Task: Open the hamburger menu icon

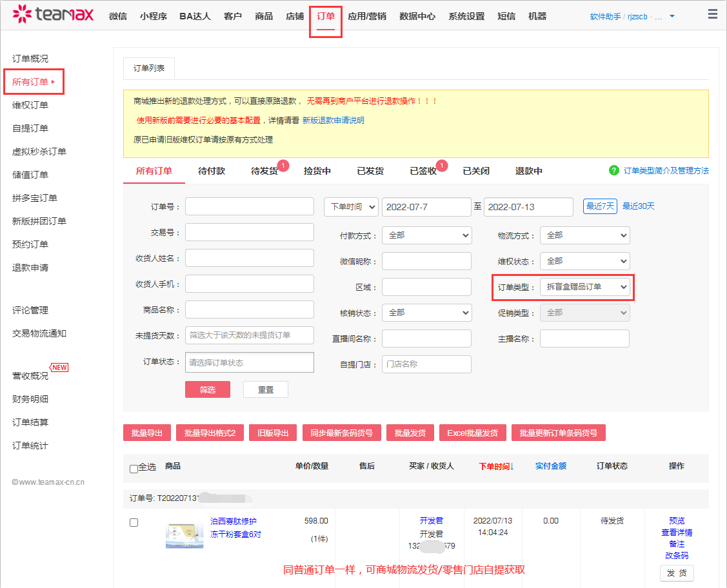Action: coord(712,14)
